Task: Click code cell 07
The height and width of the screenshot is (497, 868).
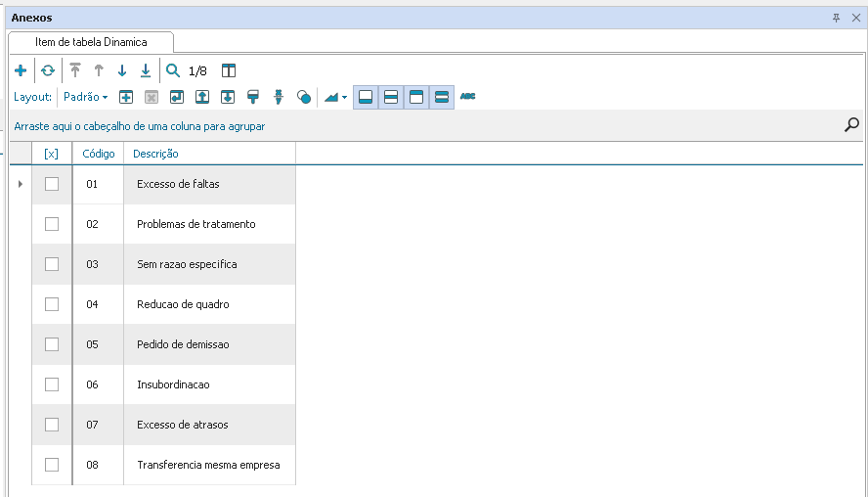Action: [98, 425]
